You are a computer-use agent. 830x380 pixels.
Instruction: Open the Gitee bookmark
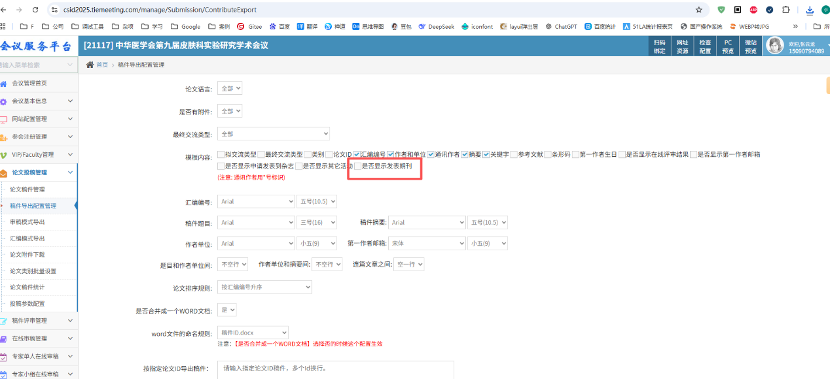point(250,26)
